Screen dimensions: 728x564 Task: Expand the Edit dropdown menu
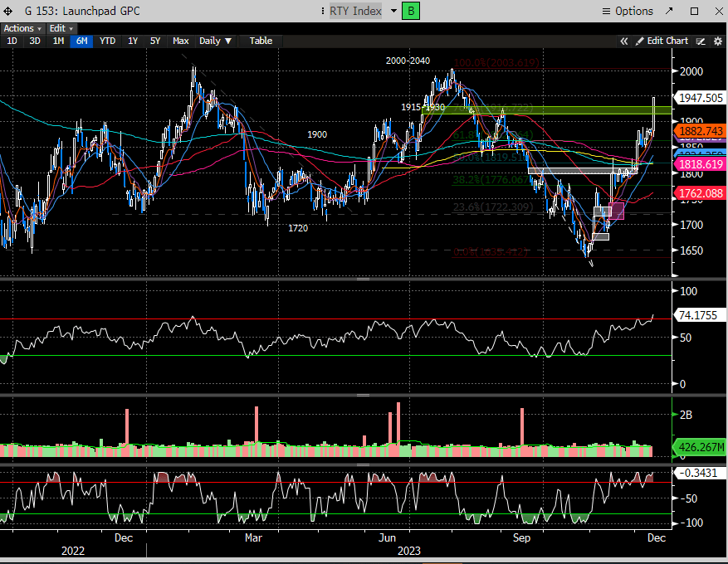point(61,28)
